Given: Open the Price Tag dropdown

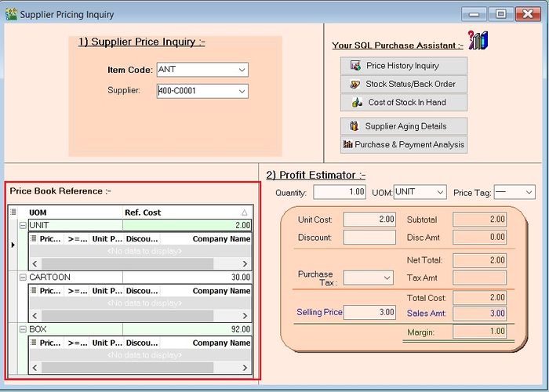Looking at the screenshot, I should click(x=528, y=192).
